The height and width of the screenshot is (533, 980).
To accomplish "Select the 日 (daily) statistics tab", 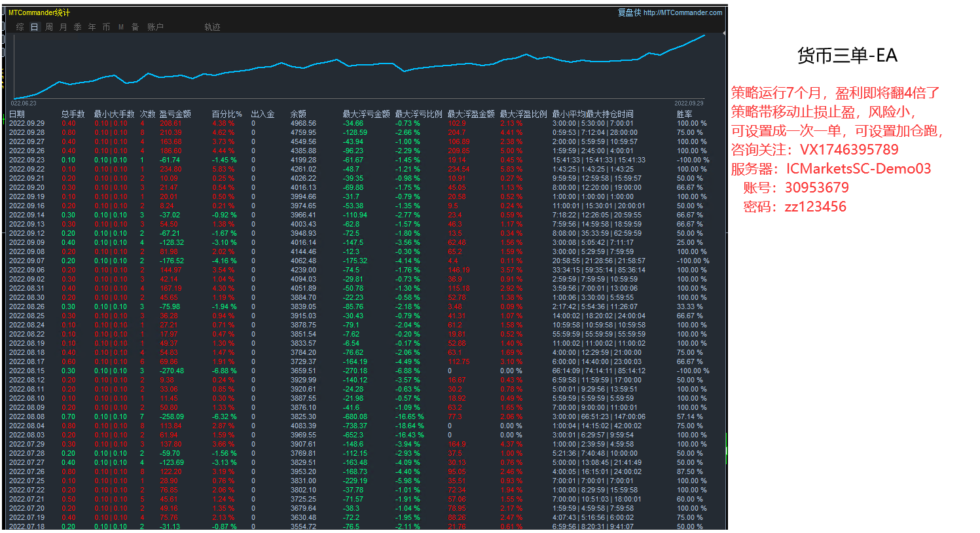I will click(34, 27).
